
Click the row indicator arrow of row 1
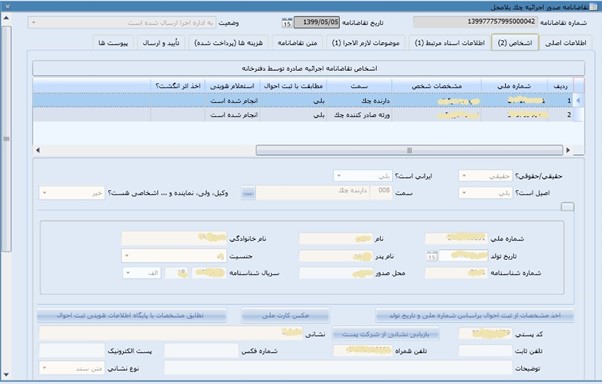coord(578,101)
